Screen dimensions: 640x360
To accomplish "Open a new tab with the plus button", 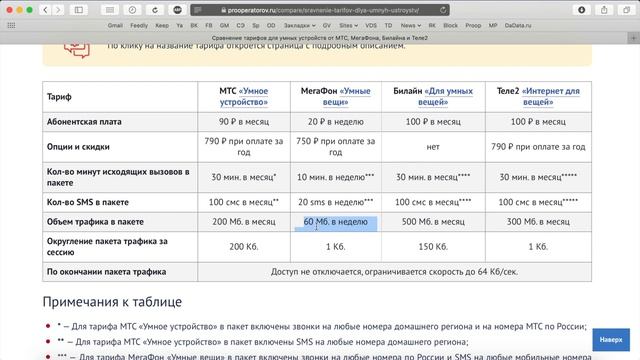I will (x=633, y=38).
